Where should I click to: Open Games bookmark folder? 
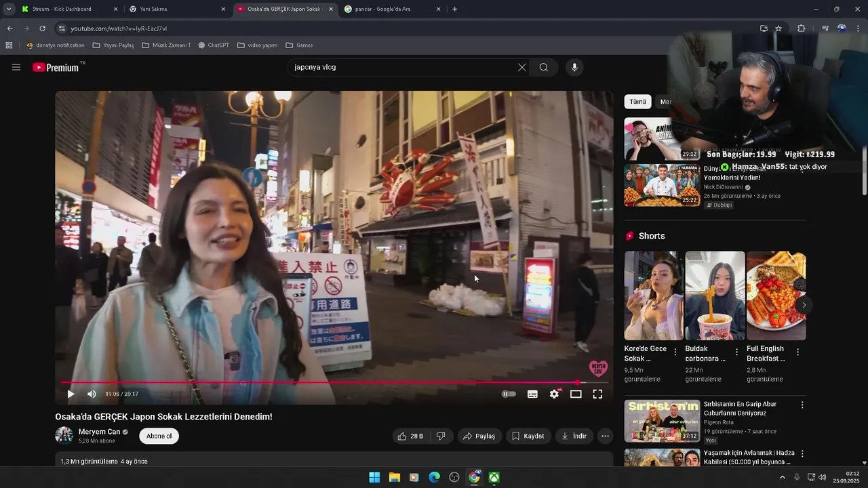[x=299, y=45]
